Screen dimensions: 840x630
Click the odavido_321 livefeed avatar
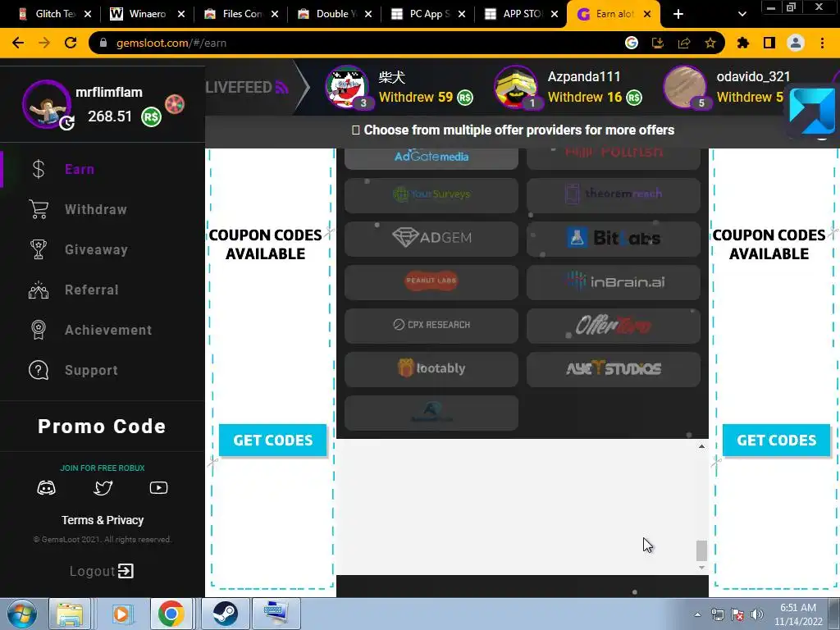(x=685, y=87)
